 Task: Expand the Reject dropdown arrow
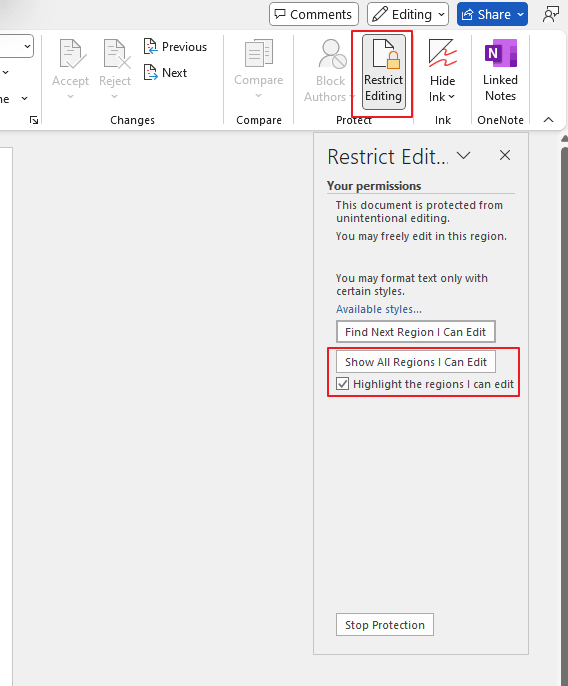coord(115,97)
